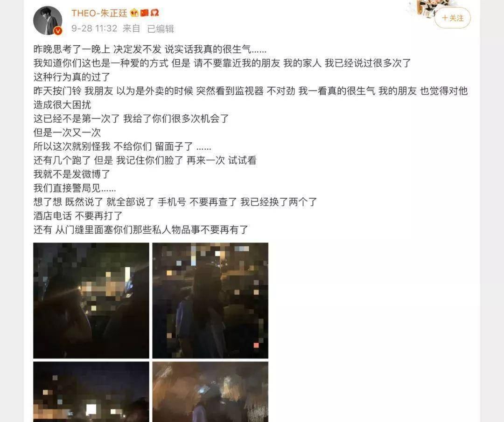Click the post line beginning 昨晚思考了一晚上
The height and width of the screenshot is (422, 504).
tap(150, 49)
